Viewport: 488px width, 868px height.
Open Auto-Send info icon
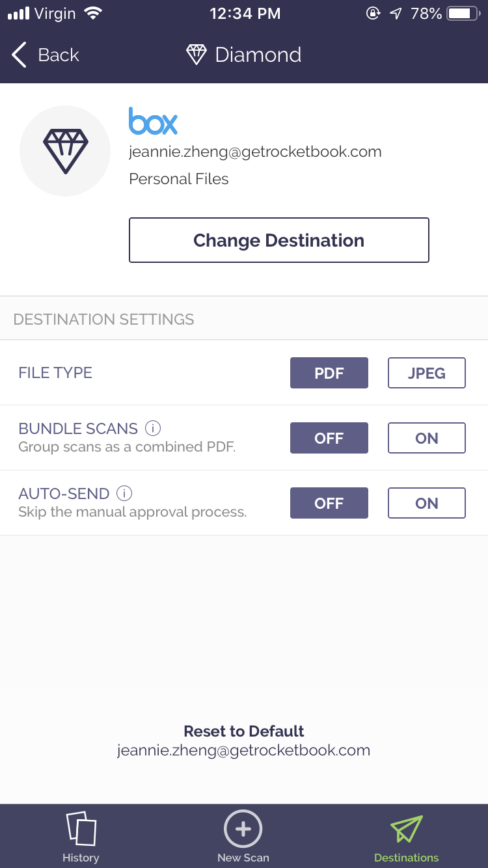pos(124,493)
